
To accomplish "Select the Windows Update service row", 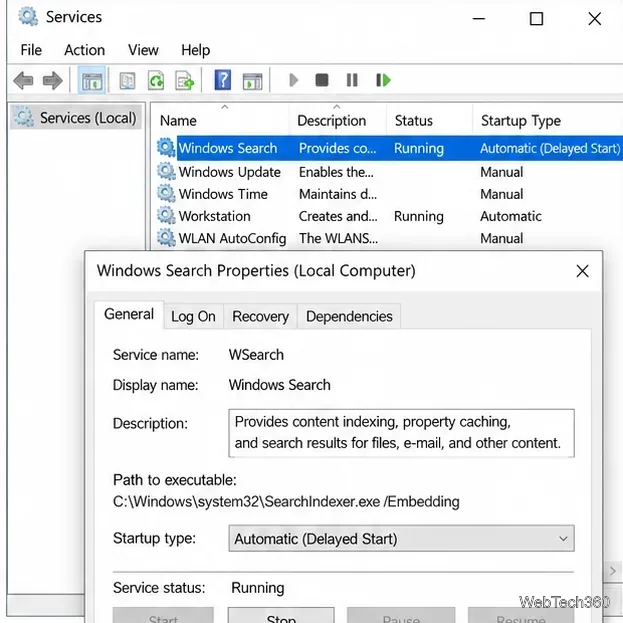I will (x=389, y=172).
